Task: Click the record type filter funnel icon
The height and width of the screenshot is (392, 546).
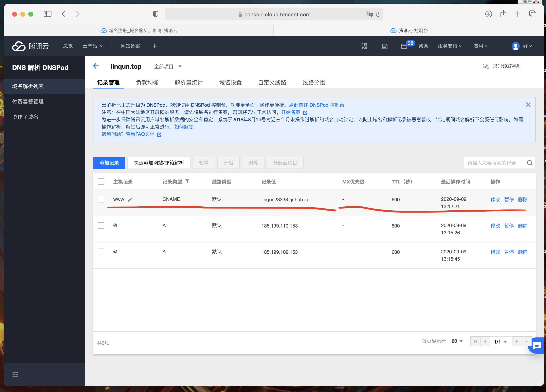Action: pos(187,181)
